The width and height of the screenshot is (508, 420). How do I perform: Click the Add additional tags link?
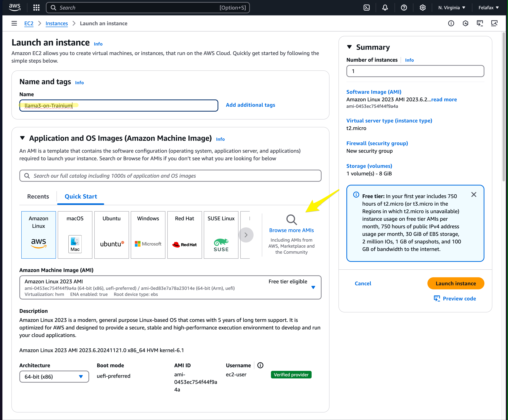(250, 105)
